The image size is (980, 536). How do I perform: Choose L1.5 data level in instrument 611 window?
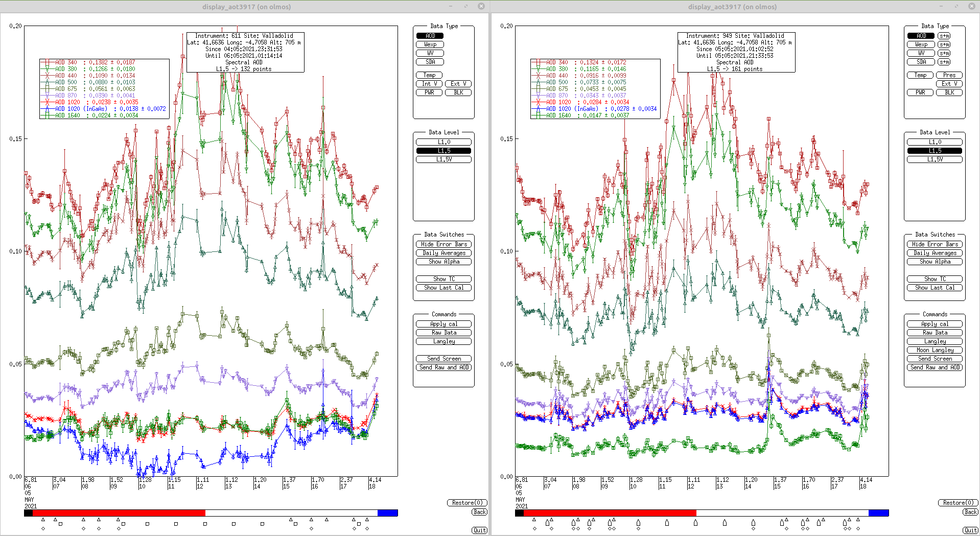444,151
